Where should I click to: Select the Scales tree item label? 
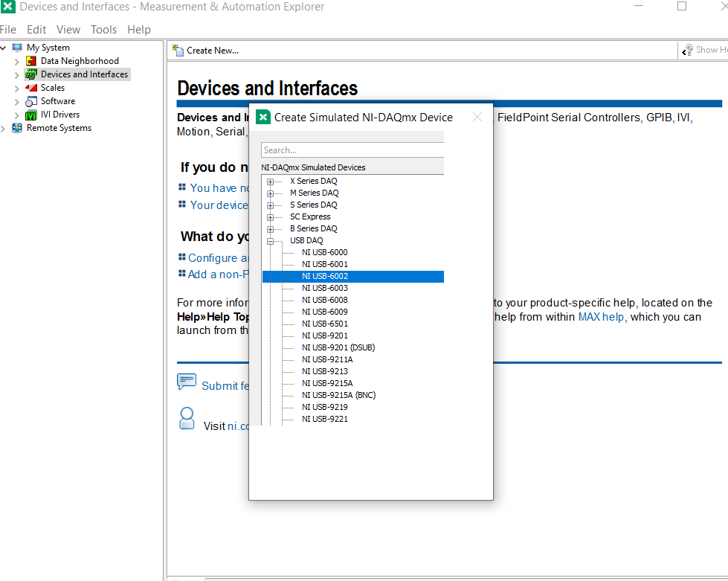(53, 88)
